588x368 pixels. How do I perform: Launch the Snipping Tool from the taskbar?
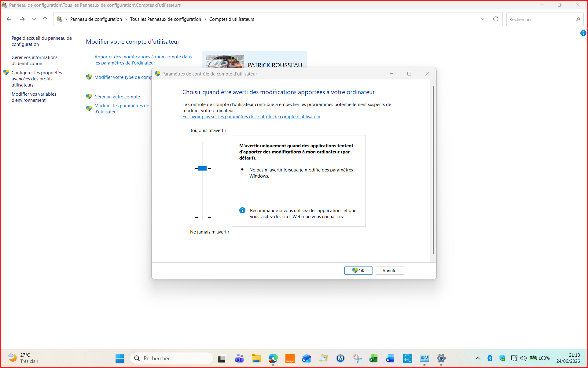[x=357, y=358]
